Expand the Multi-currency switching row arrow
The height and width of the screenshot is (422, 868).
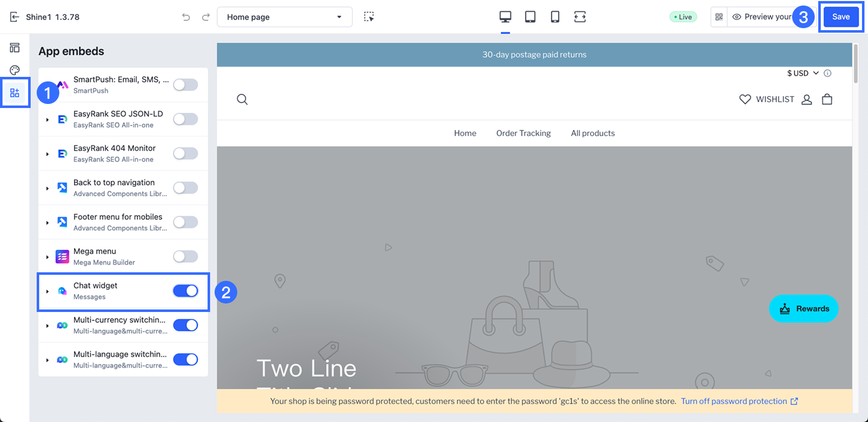click(x=47, y=326)
